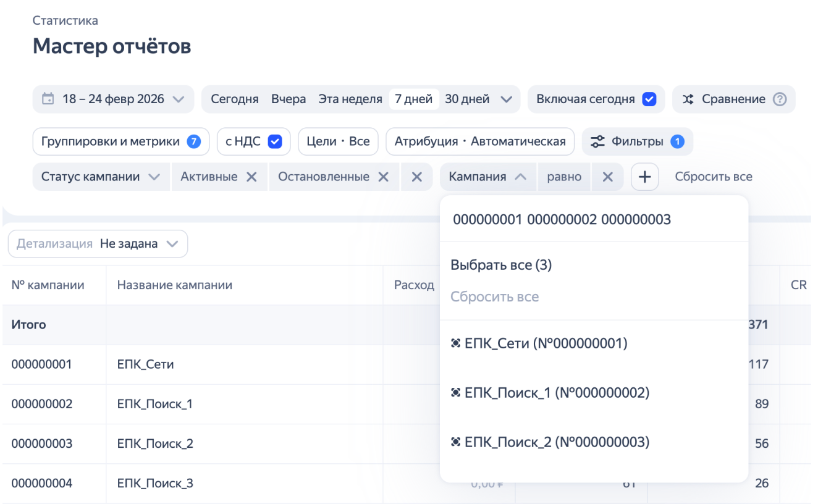Select the Сегодня period preset
Image resolution: width=818 pixels, height=504 pixels.
point(235,99)
